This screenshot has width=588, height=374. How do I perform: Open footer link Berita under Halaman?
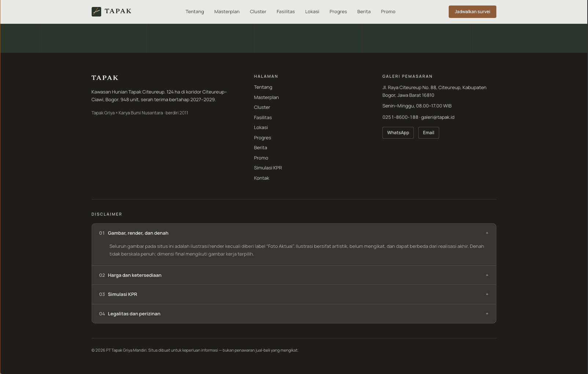[261, 148]
